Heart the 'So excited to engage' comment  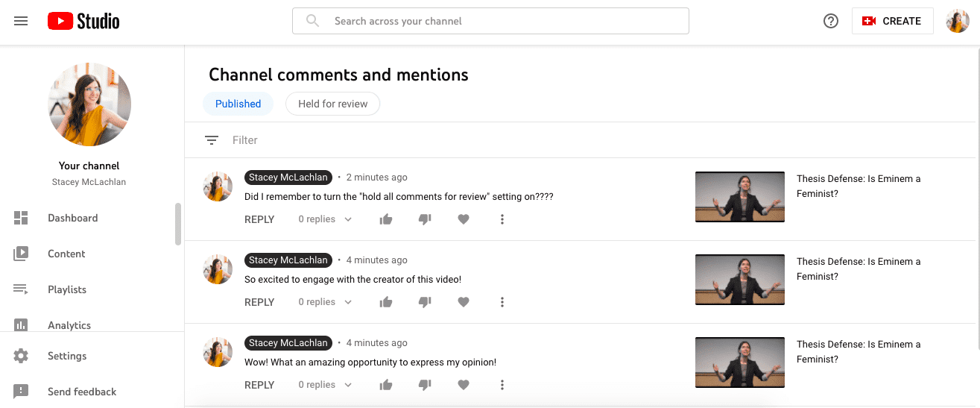click(x=464, y=302)
